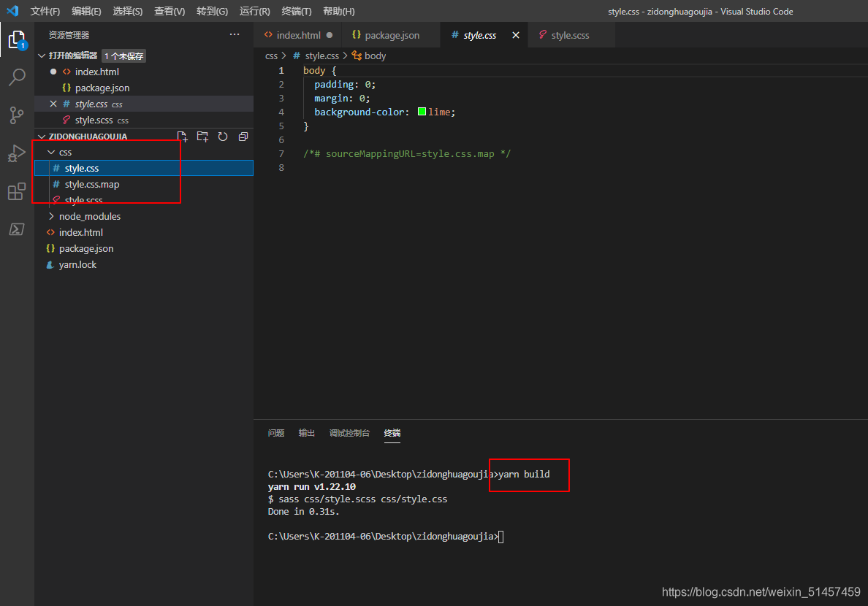Click the Refresh Explorer icon
This screenshot has height=606, width=868.
[223, 137]
